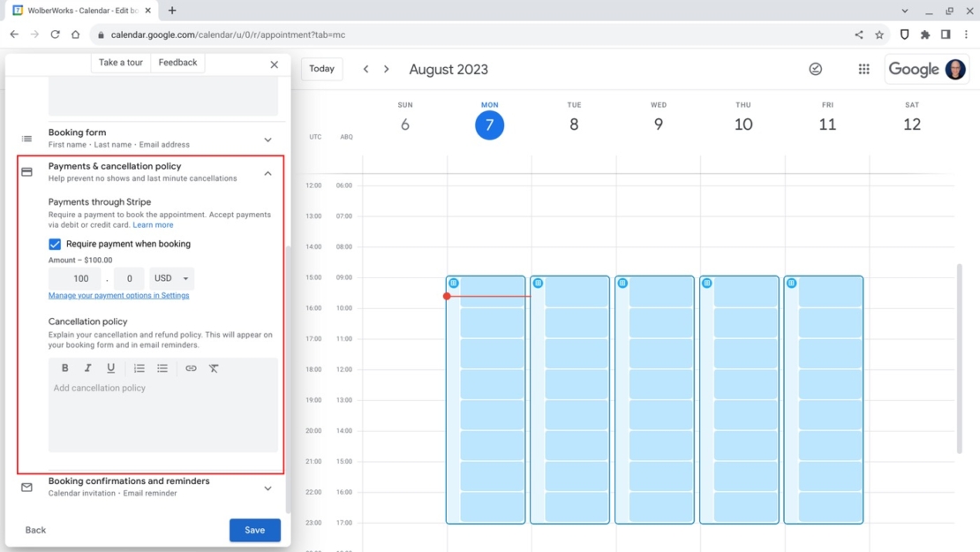Expand the Booking form section
The image size is (980, 552).
pyautogui.click(x=268, y=138)
